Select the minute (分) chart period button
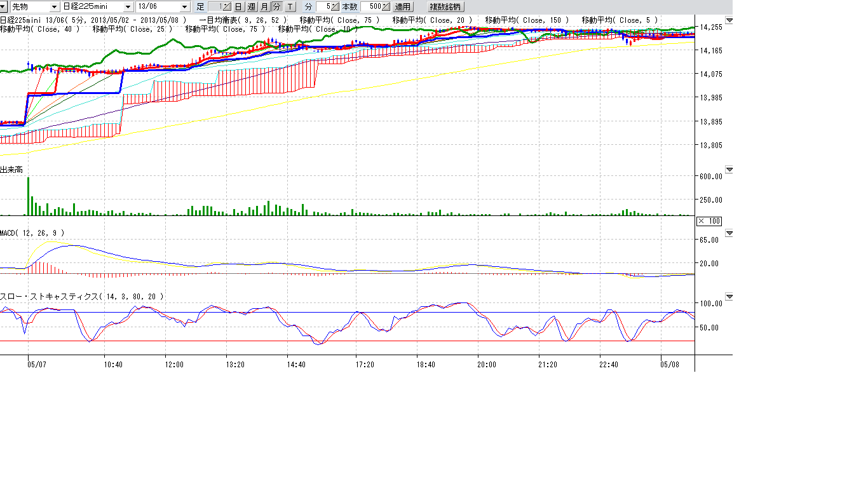Screen dimensions: 868x488 coord(276,6)
